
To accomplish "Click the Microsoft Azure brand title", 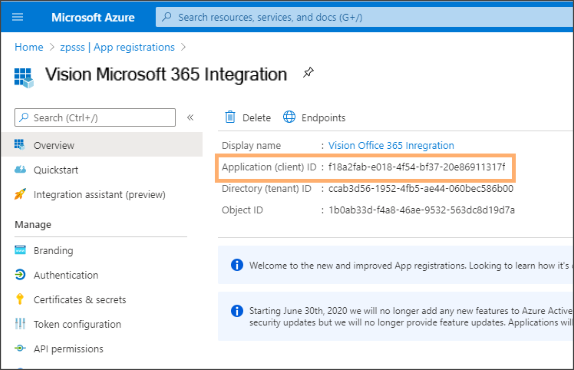I will coord(93,17).
